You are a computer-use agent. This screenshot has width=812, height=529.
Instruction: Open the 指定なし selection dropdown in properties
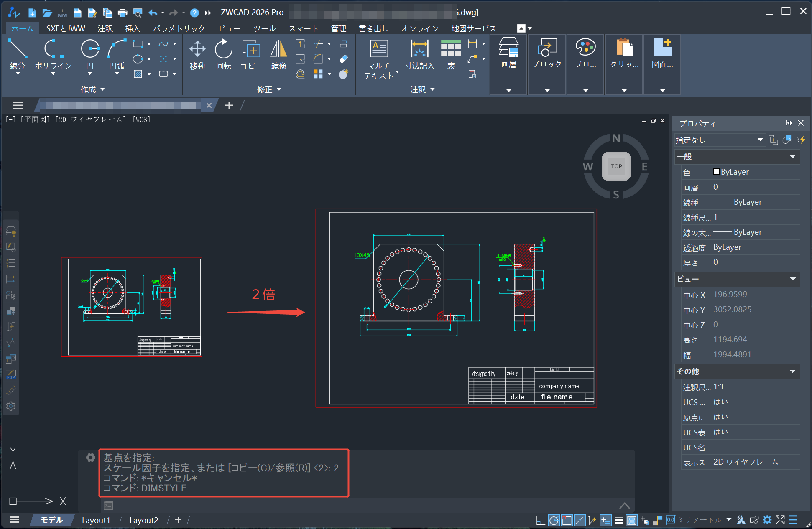click(x=720, y=140)
